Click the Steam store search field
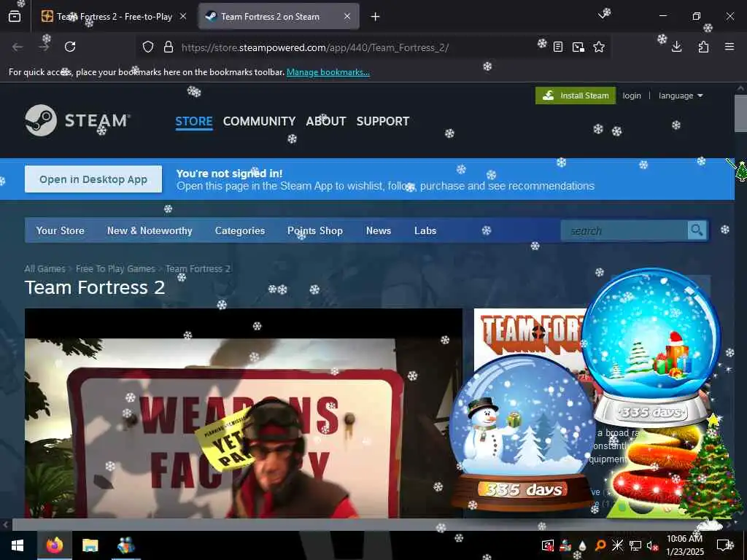 (x=624, y=230)
